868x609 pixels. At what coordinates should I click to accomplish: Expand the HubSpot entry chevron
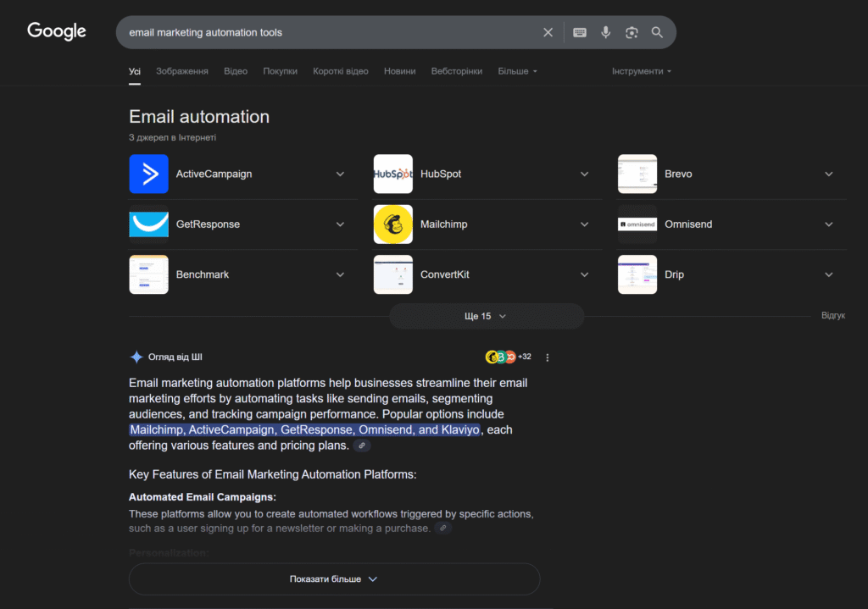coord(585,174)
